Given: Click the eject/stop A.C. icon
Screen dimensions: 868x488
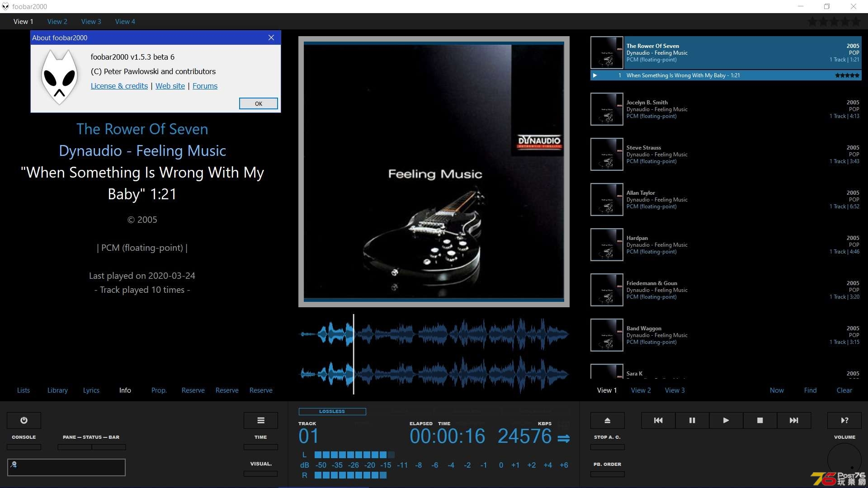Looking at the screenshot, I should 607,420.
